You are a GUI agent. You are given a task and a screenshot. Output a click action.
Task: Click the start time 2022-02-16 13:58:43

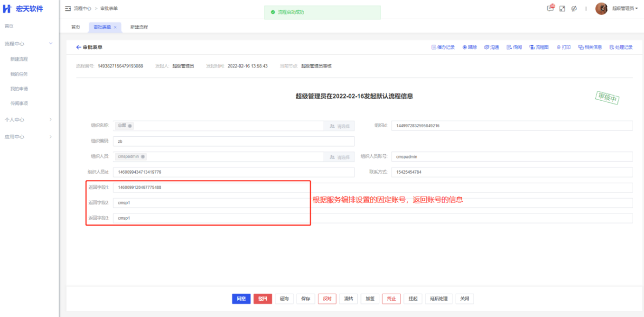[x=248, y=65]
